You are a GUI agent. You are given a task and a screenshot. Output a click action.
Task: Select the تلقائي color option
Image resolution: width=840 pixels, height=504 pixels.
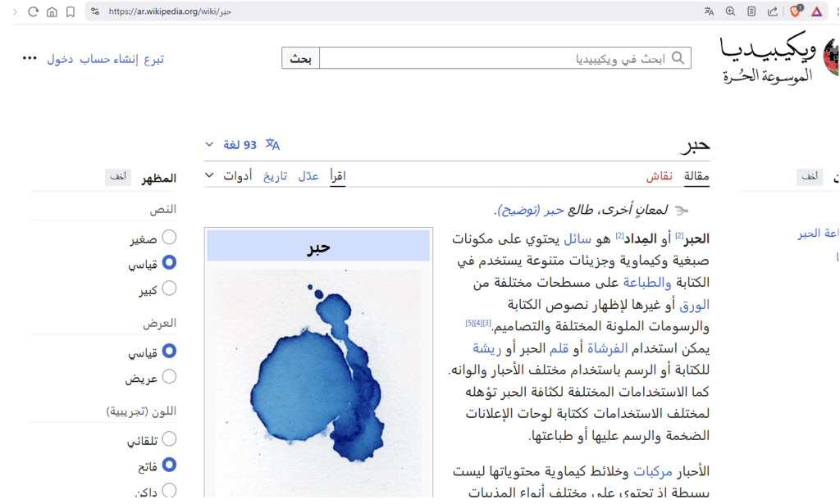tap(169, 440)
